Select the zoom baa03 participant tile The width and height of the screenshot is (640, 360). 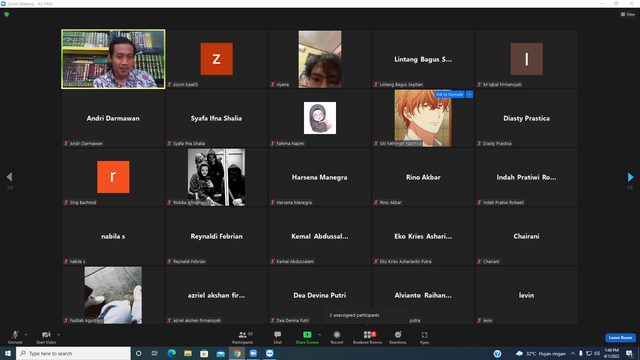click(216, 59)
